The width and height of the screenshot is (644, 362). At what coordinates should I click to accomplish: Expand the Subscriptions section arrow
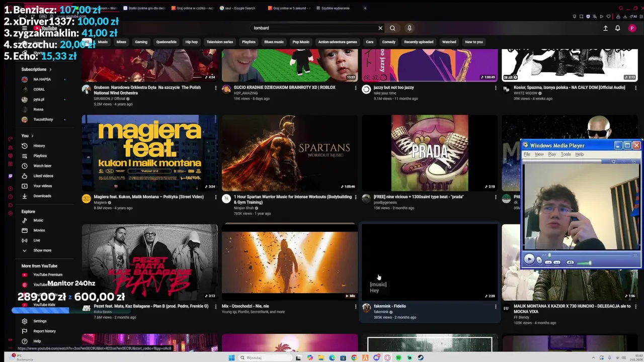50,69
